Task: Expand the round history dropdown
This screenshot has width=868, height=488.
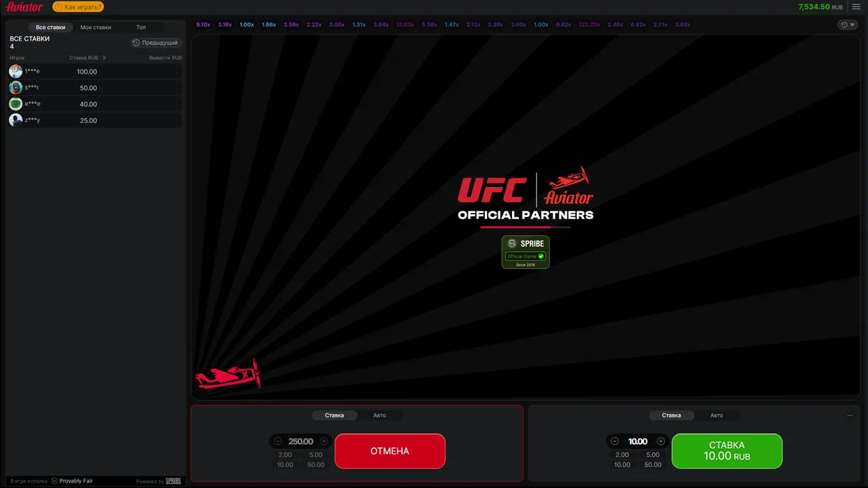Action: point(848,24)
